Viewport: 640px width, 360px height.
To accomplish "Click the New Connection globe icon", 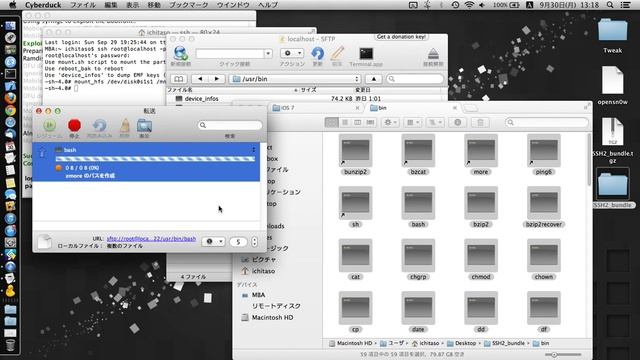I will pos(180,53).
